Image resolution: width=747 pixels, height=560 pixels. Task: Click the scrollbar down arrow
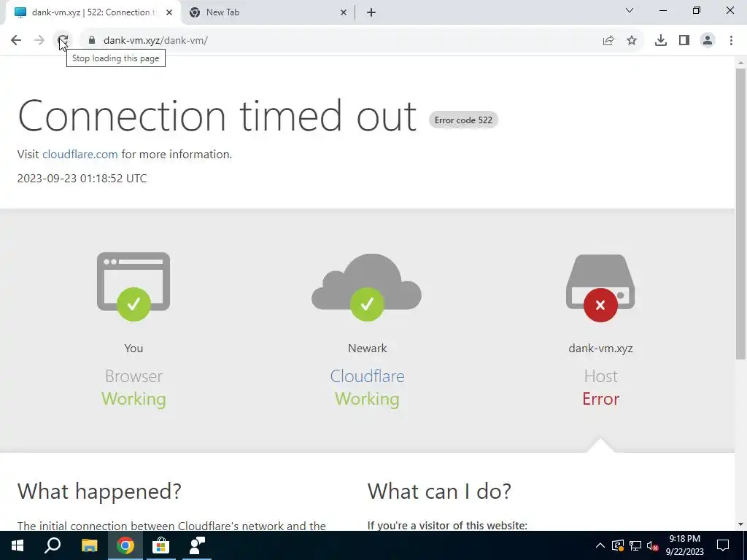tap(741, 525)
